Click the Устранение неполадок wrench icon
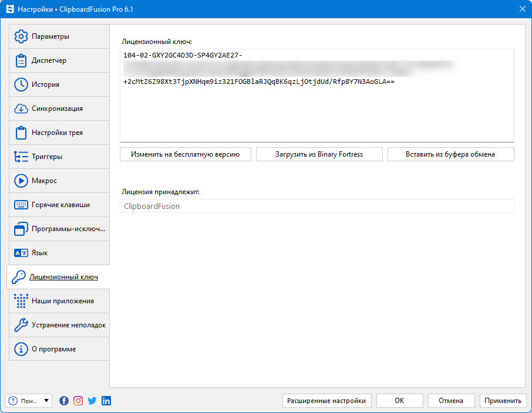The width and height of the screenshot is (532, 413). [x=21, y=325]
